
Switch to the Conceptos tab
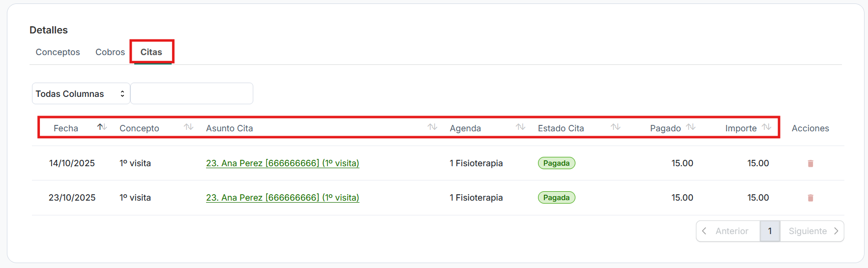(58, 52)
